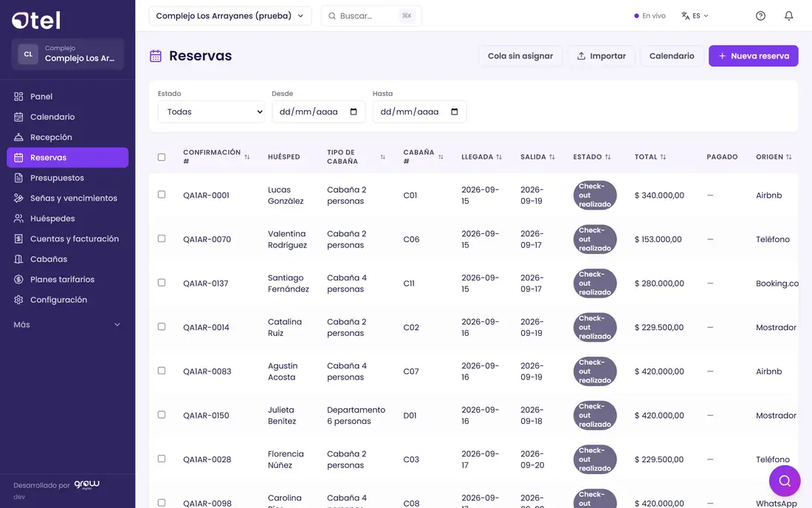
Task: Open the Complejo Los Arrayanes (prueba) selector
Action: click(x=230, y=16)
